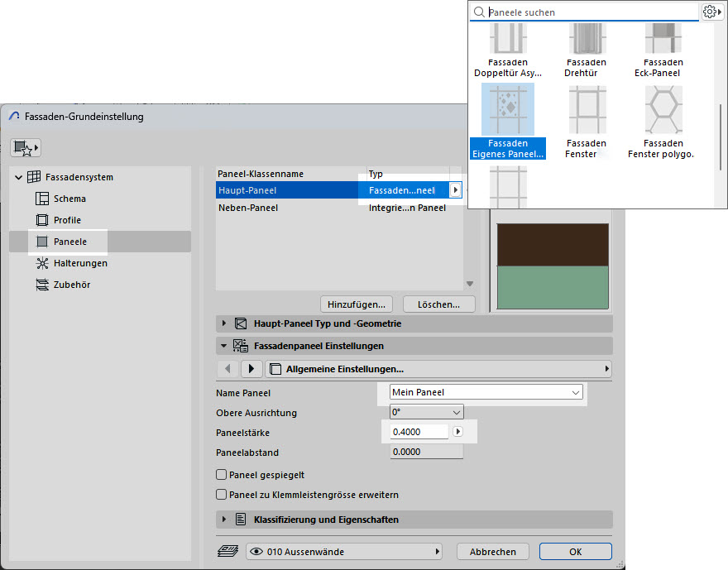
Task: Click the layer stack icon
Action: [x=228, y=552]
